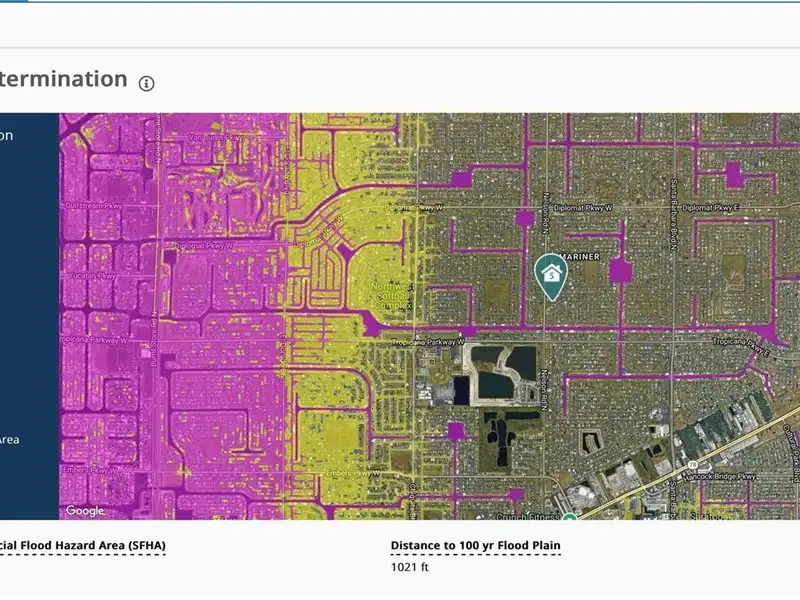The width and height of the screenshot is (800, 600).
Task: Click the Special Flood Hazard Area (SFHA) label
Action: pyautogui.click(x=82, y=546)
